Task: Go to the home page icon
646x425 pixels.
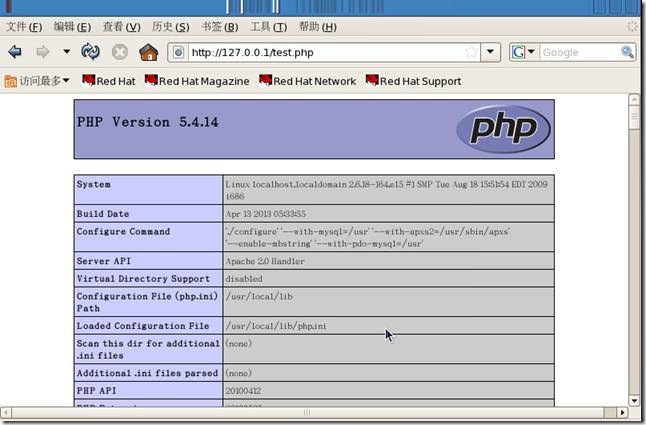Action: (148, 52)
